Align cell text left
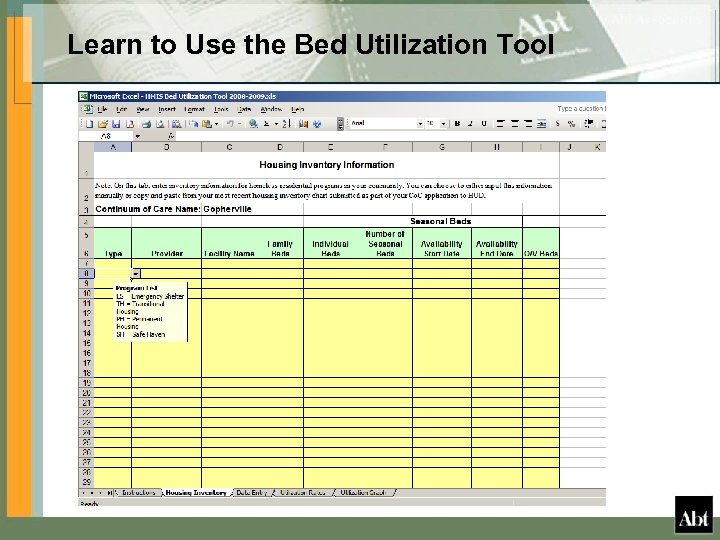This screenshot has height=540, width=720. (x=501, y=124)
